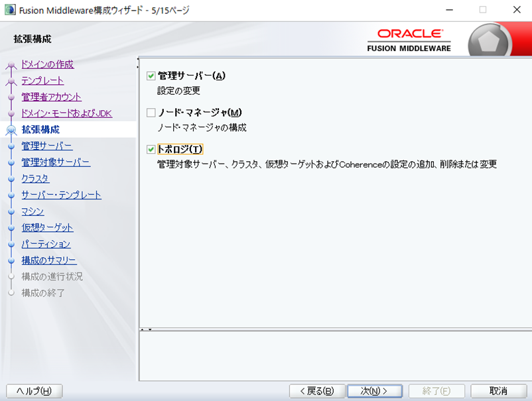Viewport: 532px width, 401px height.
Task: Navigate to 仮想ターゲット step
Action: 47,227
